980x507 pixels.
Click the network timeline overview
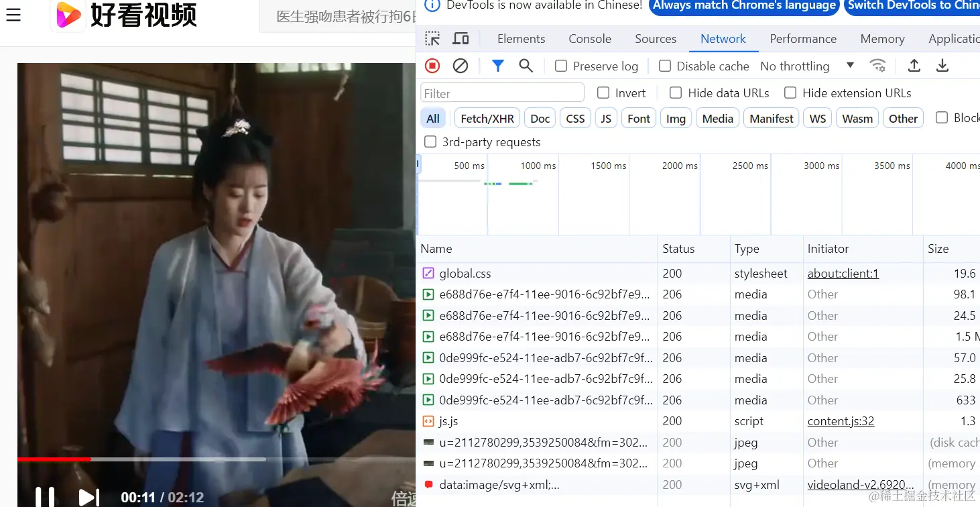click(x=698, y=194)
